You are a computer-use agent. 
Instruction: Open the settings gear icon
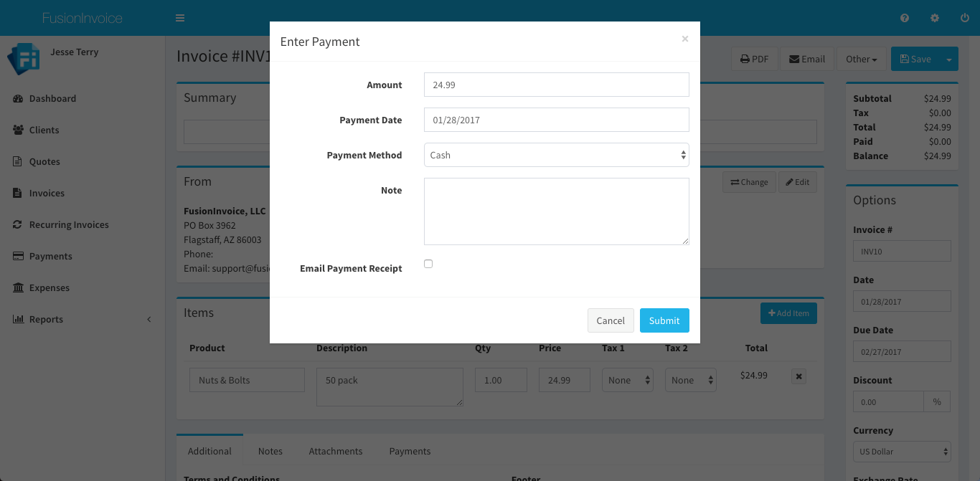tap(935, 18)
